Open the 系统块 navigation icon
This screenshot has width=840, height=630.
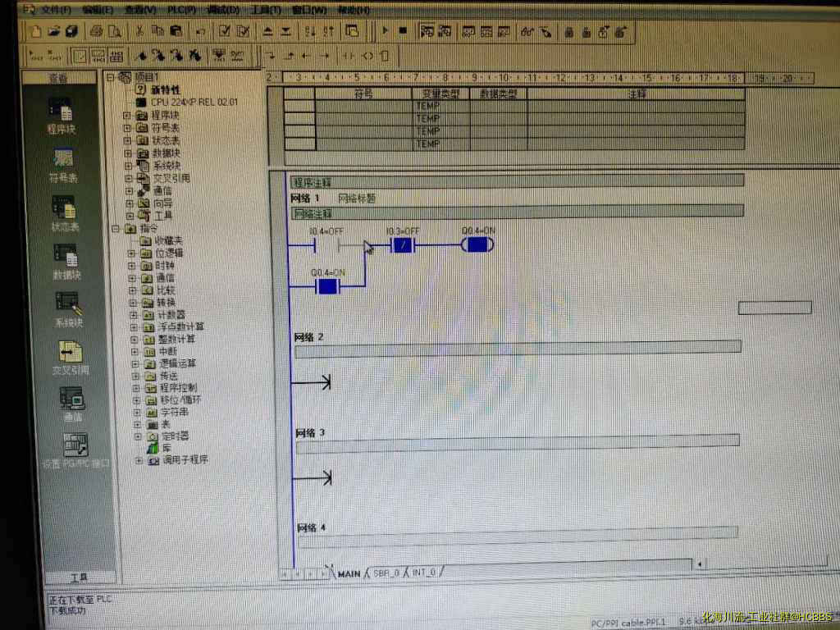click(x=67, y=309)
